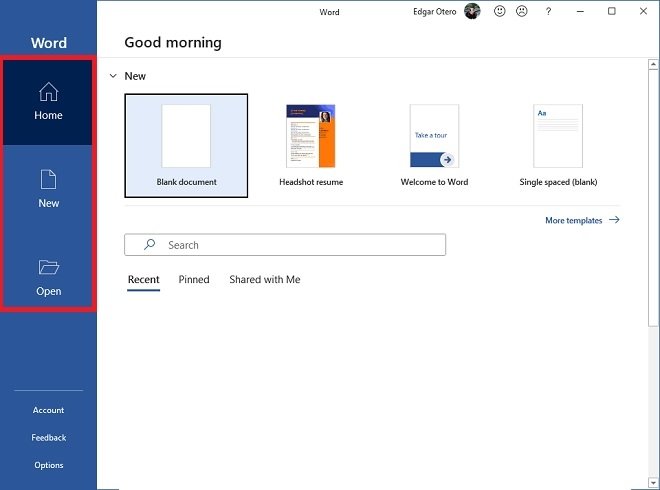
Task: Switch to the Recent tab
Action: [x=144, y=280]
